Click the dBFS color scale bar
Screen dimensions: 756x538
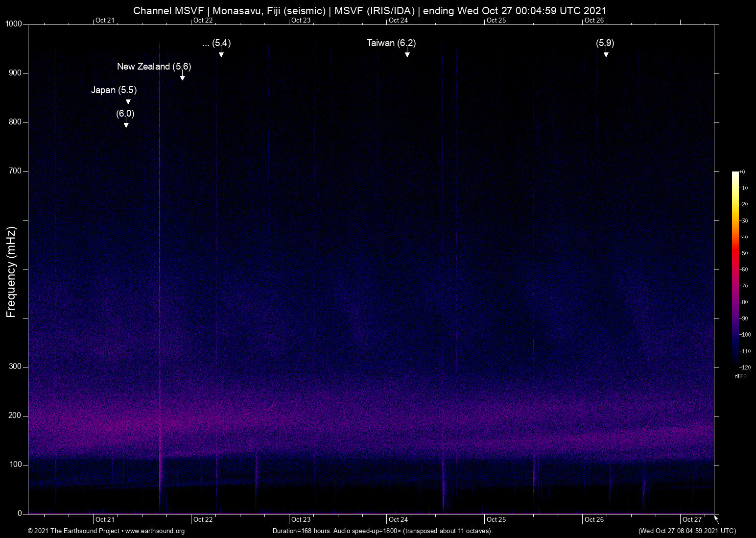click(x=735, y=269)
